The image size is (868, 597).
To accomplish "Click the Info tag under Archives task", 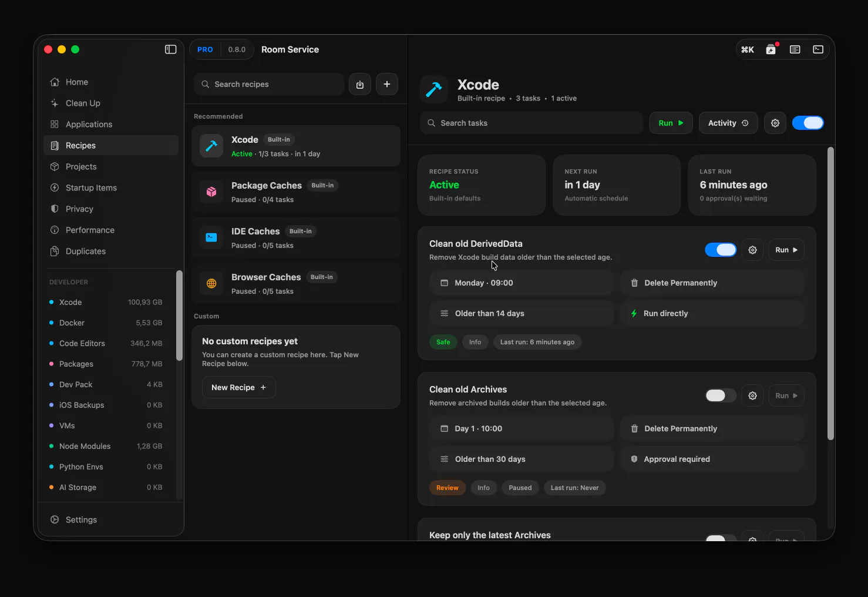I will click(x=483, y=488).
